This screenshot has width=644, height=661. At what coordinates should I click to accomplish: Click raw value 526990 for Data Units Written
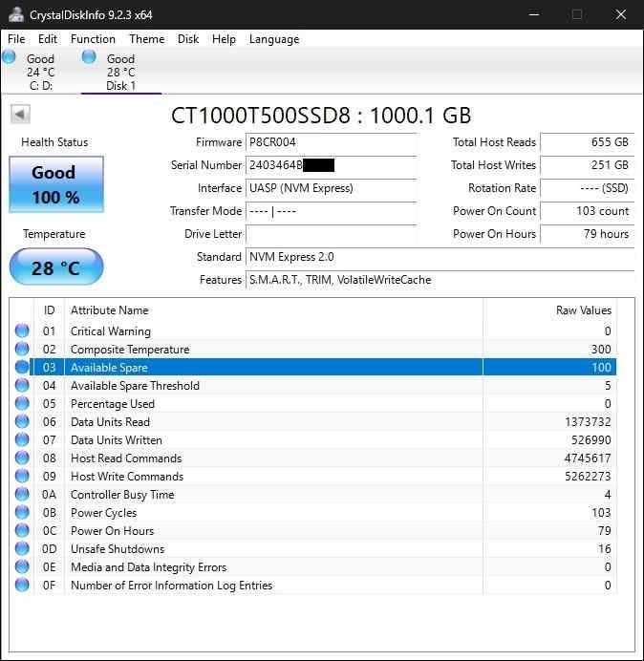590,440
